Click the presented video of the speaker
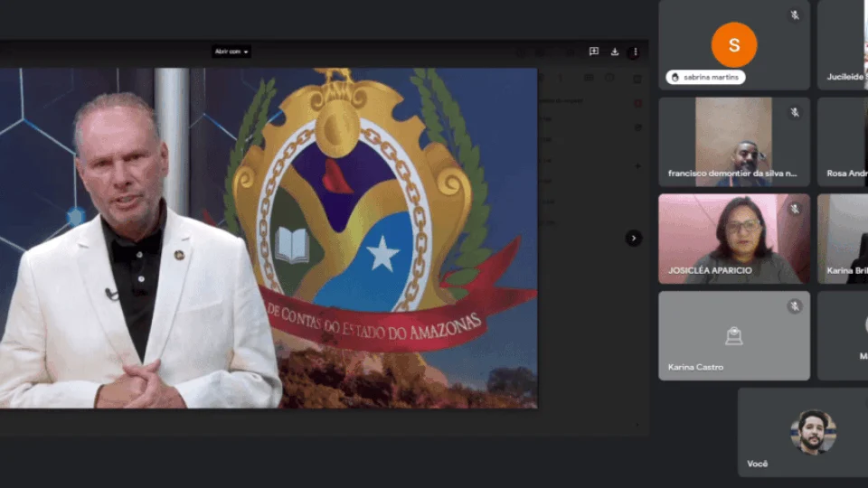Viewport: 868px width, 488px height. (268, 239)
